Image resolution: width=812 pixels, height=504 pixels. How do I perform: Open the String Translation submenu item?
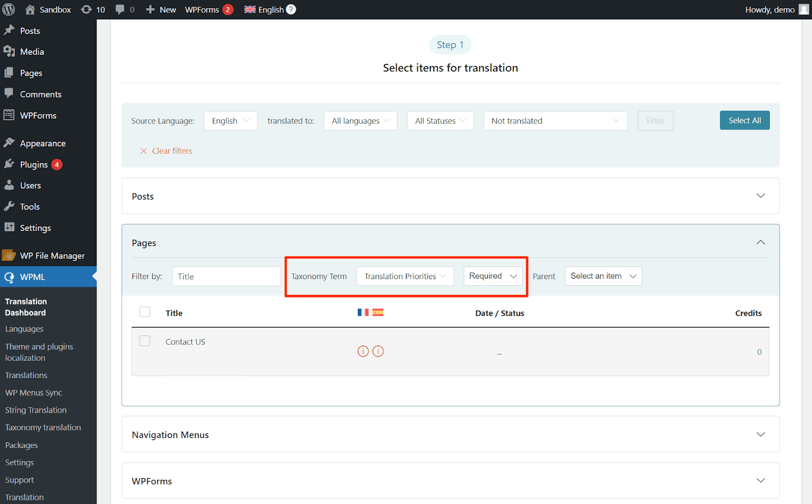pyautogui.click(x=36, y=410)
